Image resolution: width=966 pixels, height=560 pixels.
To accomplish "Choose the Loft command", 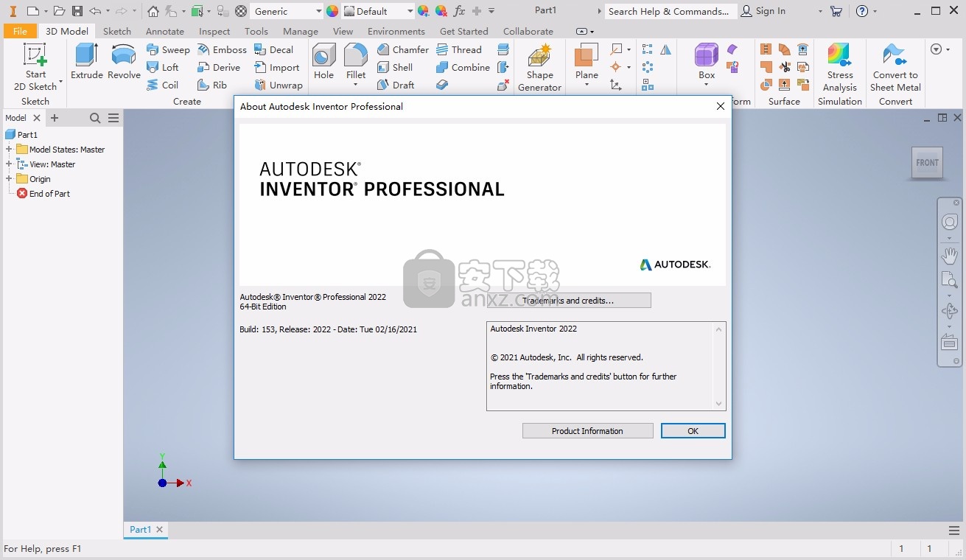I will point(163,67).
